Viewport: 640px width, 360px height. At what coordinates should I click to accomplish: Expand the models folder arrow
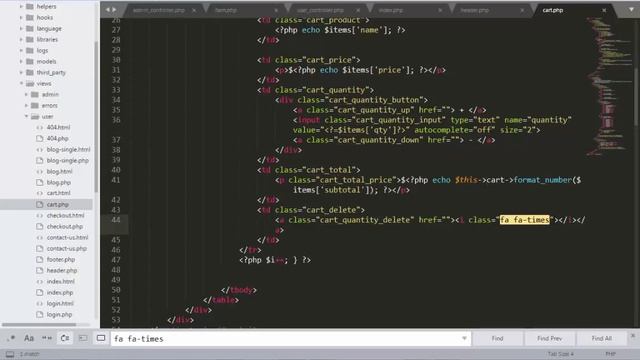[21, 62]
